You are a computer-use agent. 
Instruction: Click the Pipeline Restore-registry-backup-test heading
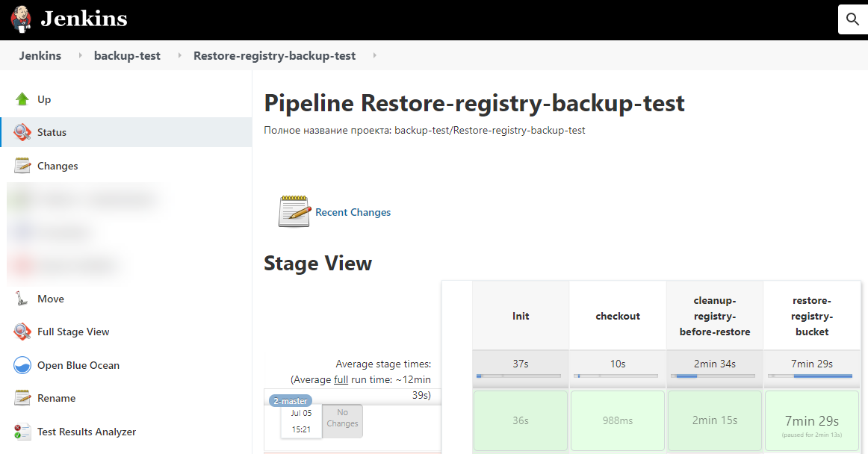(x=474, y=103)
